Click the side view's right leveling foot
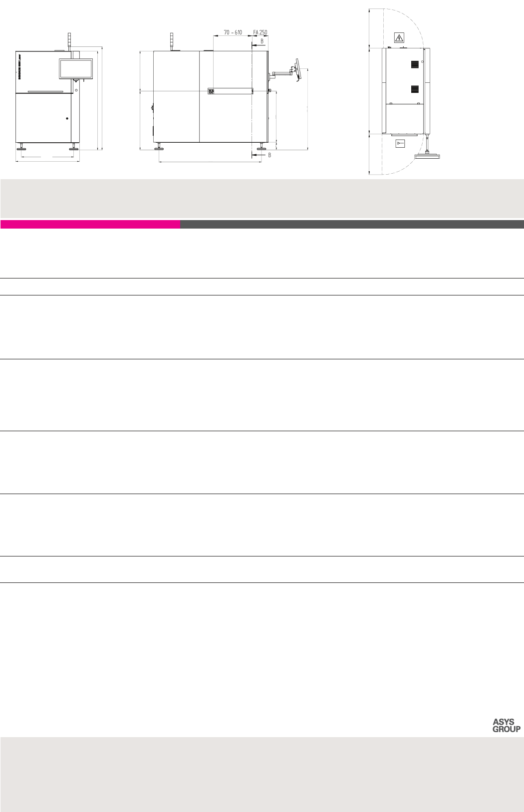The height and width of the screenshot is (812, 524). (x=261, y=148)
